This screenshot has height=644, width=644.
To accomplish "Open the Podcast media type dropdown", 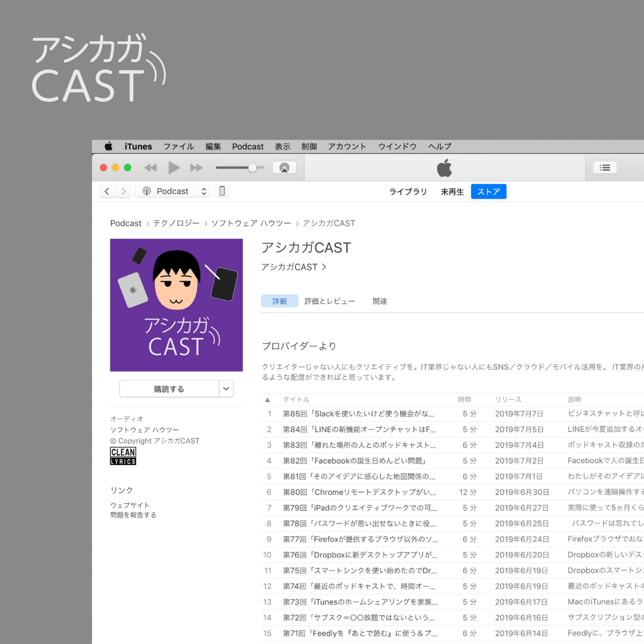I will click(x=173, y=191).
